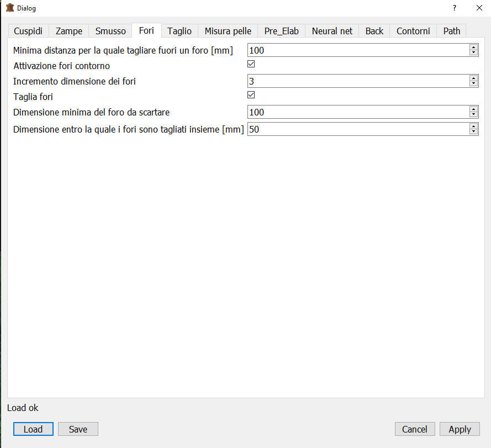The image size is (491, 448).
Task: Decrease the fori tagliati insieme value
Action: [473, 132]
